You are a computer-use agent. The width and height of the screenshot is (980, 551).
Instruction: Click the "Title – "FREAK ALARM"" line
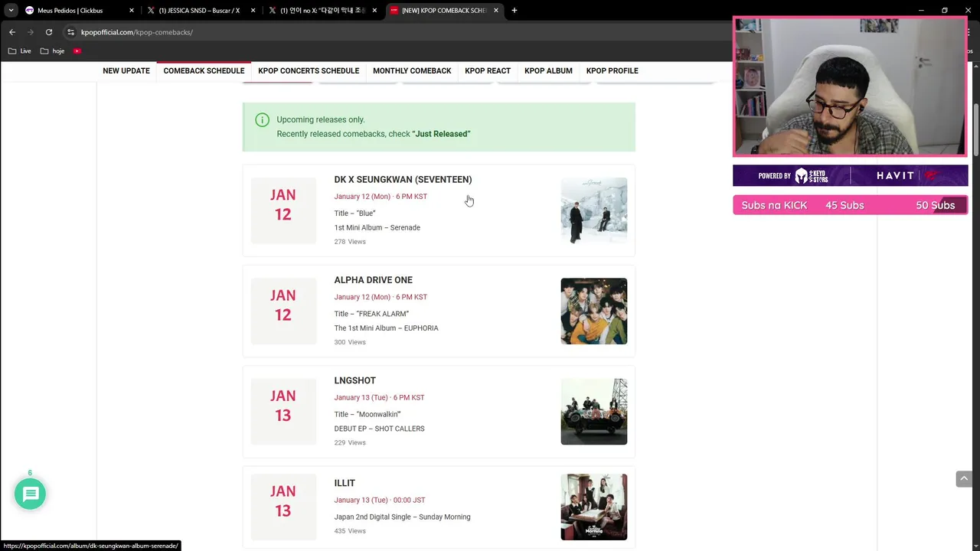pos(371,314)
